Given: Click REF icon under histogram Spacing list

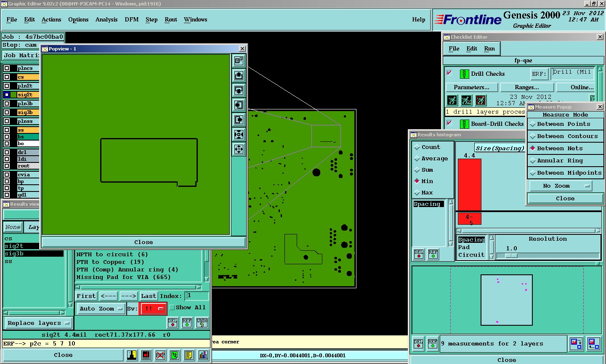Looking at the screenshot, I should click(433, 254).
